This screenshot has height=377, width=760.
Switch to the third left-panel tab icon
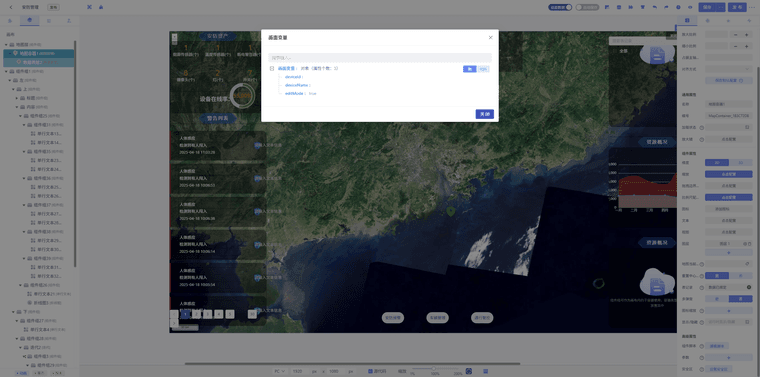(x=49, y=20)
